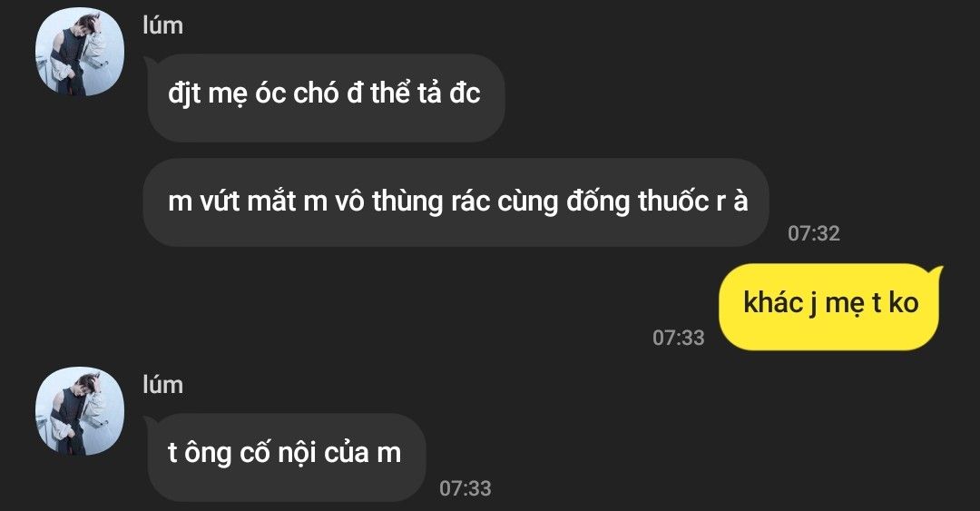Select the "t ông cố nội của m" message
This screenshot has height=511, width=980.
[x=286, y=457]
